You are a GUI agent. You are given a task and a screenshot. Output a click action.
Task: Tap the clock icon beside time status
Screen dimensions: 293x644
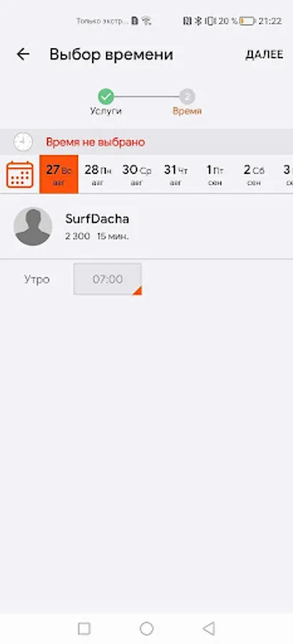23,142
